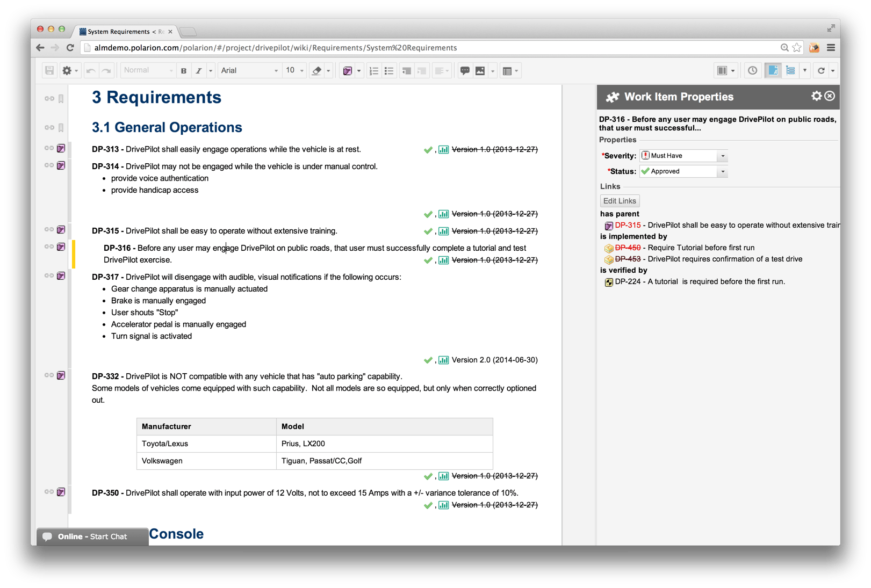Open the page history clock icon

coord(752,70)
